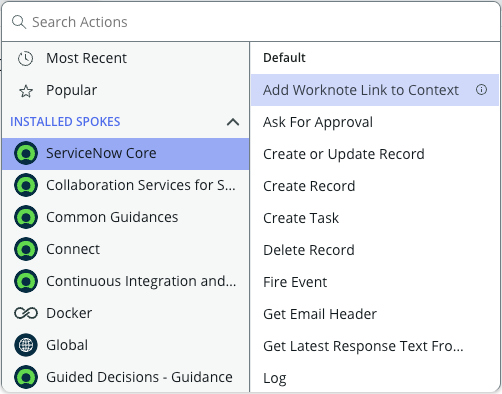The image size is (502, 394).
Task: Collapse the Installed Spokes section chevron
Action: pyautogui.click(x=233, y=122)
